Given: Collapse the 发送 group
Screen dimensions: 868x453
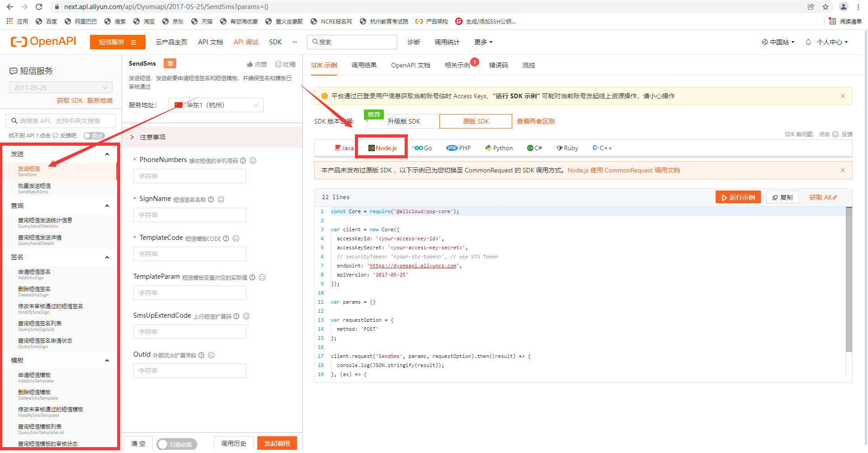Looking at the screenshot, I should [107, 154].
